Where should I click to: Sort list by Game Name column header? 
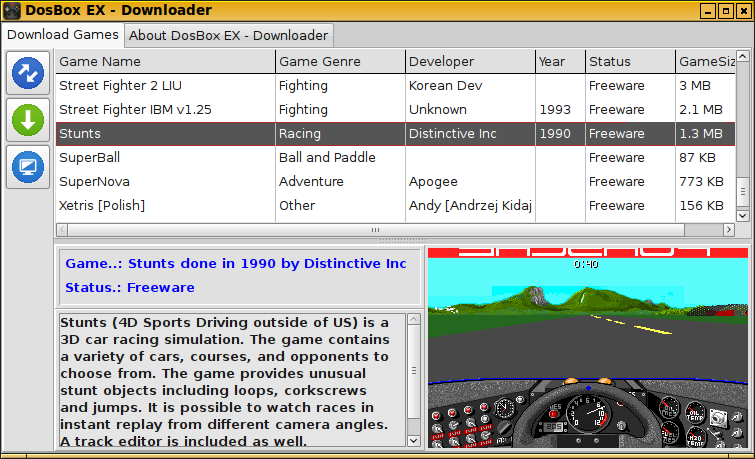(x=165, y=62)
